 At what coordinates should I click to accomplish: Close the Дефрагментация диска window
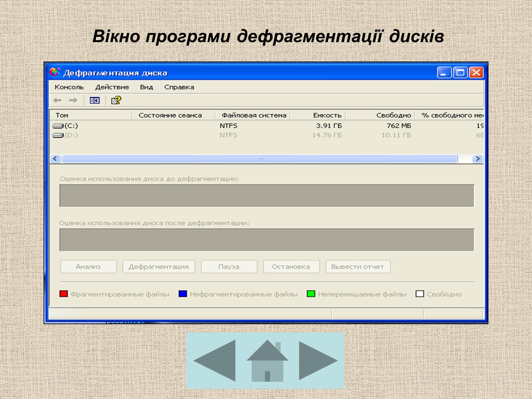(x=476, y=72)
